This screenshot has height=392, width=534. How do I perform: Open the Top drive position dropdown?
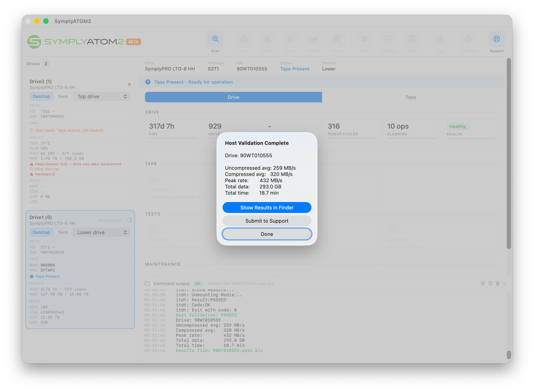(102, 96)
